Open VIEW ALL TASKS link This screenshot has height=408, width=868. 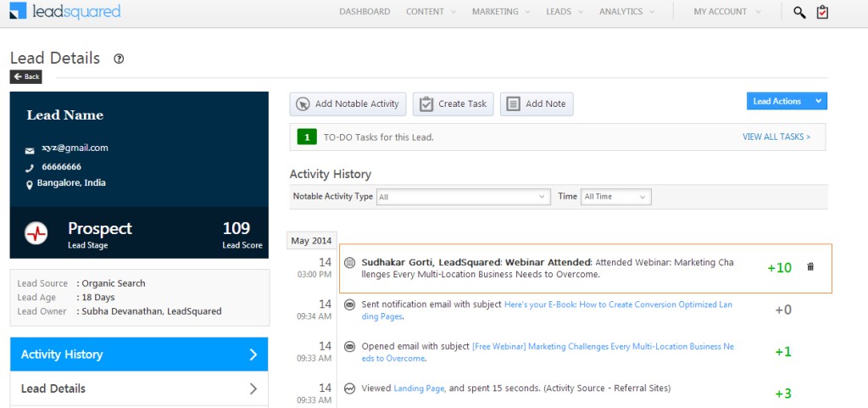pos(776,137)
